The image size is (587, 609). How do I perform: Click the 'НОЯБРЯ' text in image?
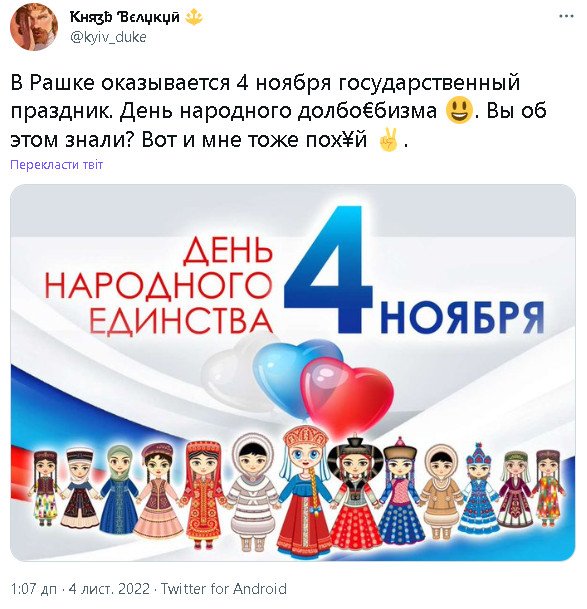click(462, 318)
